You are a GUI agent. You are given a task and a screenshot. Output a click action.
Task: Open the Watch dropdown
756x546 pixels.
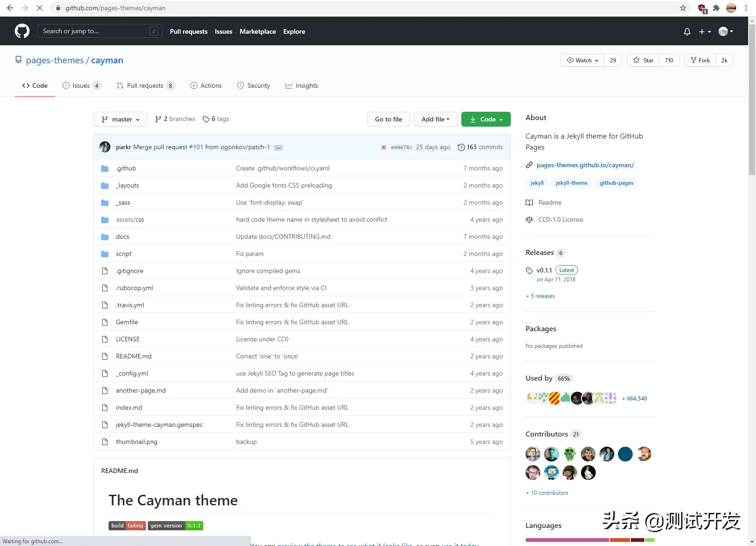click(582, 60)
